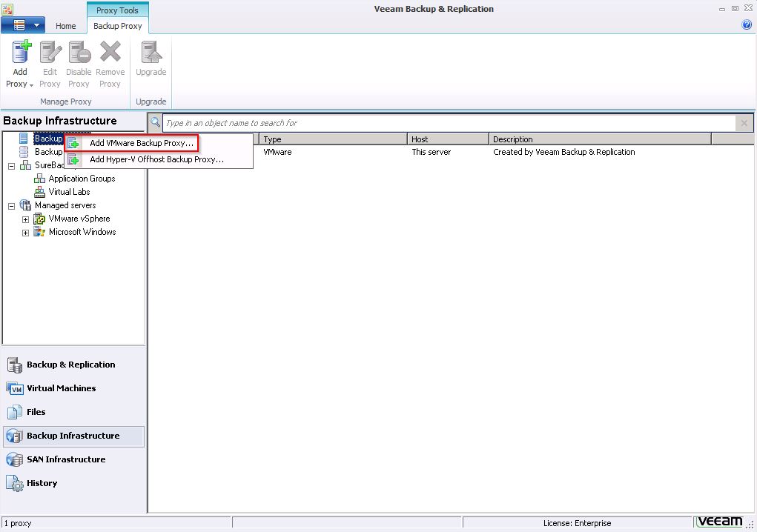Select the Proxy Tools contextual tab
Image resolution: width=757 pixels, height=532 pixels.
pyautogui.click(x=117, y=10)
